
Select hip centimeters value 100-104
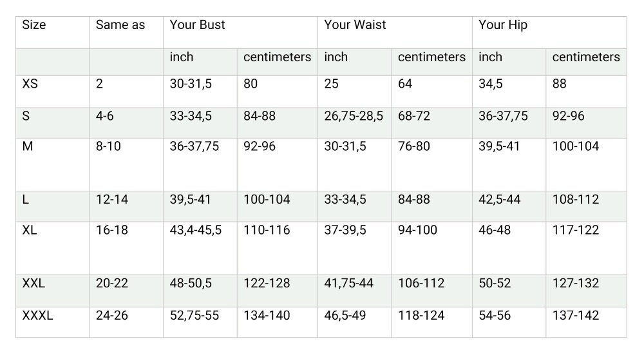click(575, 146)
